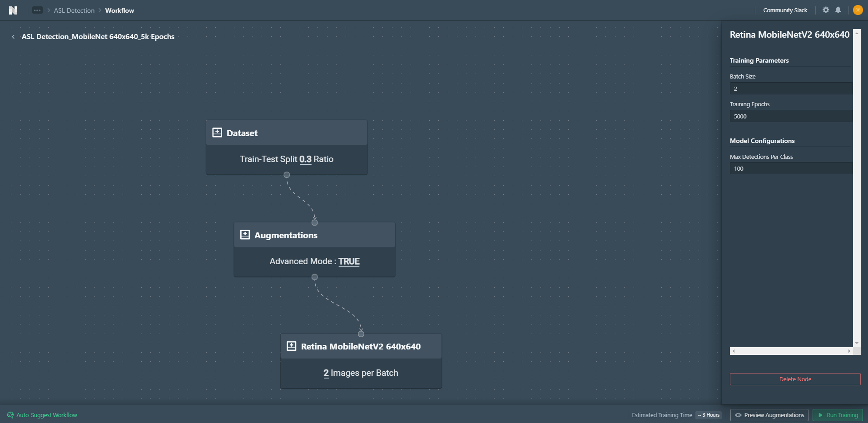Start Run Training
This screenshot has width=868, height=423.
838,415
